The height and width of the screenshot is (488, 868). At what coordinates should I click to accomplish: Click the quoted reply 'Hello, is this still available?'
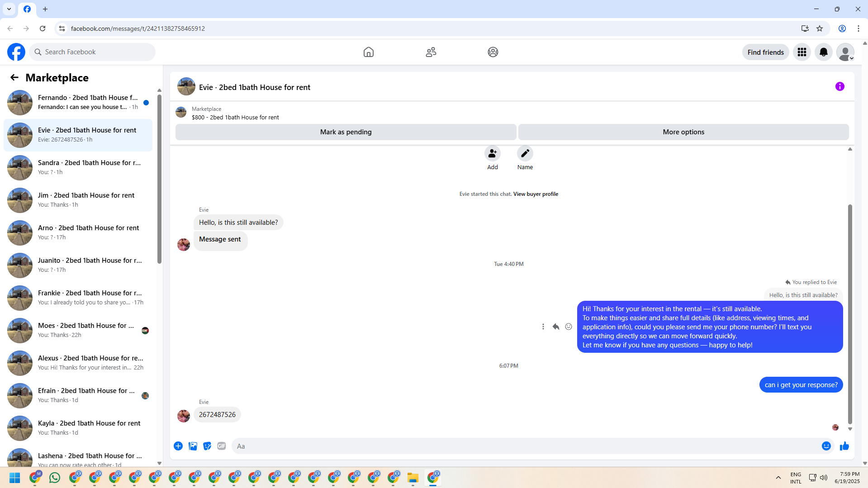(803, 295)
